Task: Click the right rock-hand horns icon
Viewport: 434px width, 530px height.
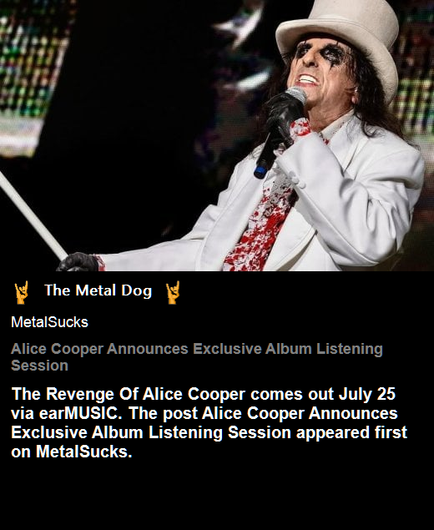Action: 173,292
